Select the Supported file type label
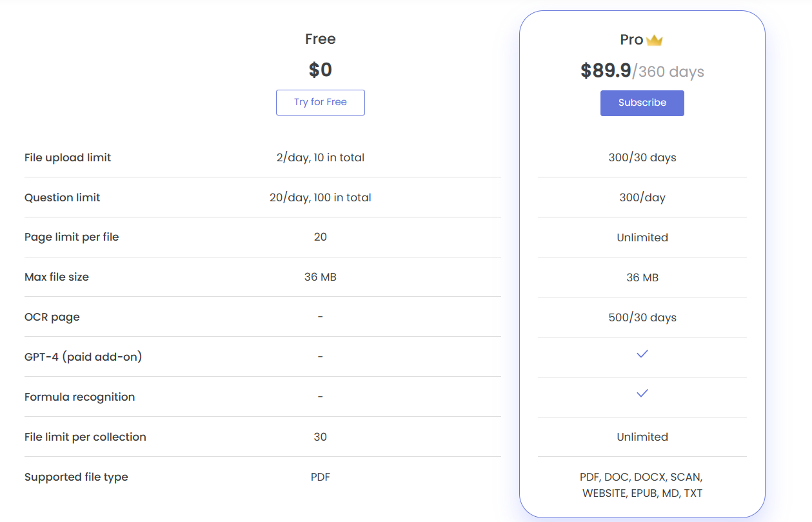Image resolution: width=812 pixels, height=522 pixels. pyautogui.click(x=76, y=477)
